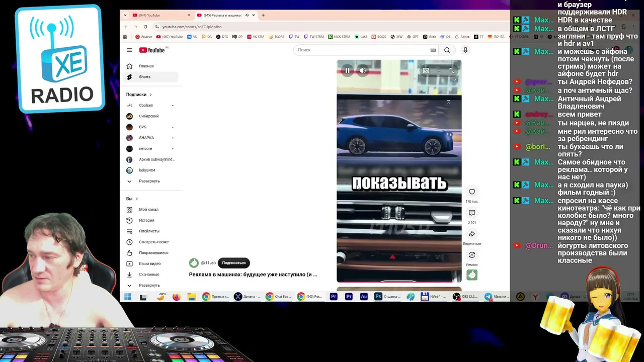Image resolution: width=644 pixels, height=362 pixels.
Task: Open the SHAPKA subscription channel
Action: coord(150,138)
